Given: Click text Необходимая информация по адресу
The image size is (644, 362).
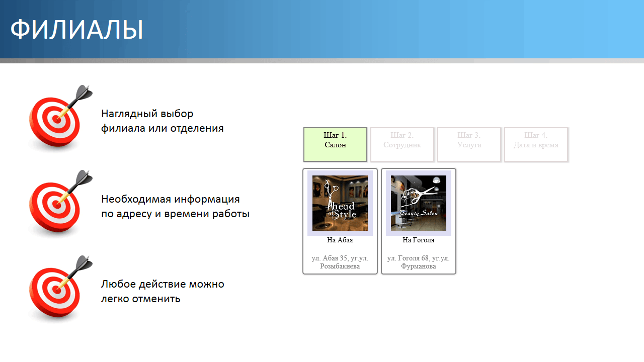Looking at the screenshot, I should pyautogui.click(x=175, y=206).
